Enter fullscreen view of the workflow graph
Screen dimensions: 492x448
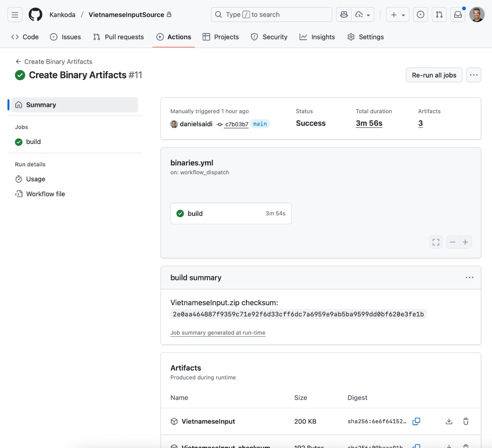pyautogui.click(x=436, y=242)
